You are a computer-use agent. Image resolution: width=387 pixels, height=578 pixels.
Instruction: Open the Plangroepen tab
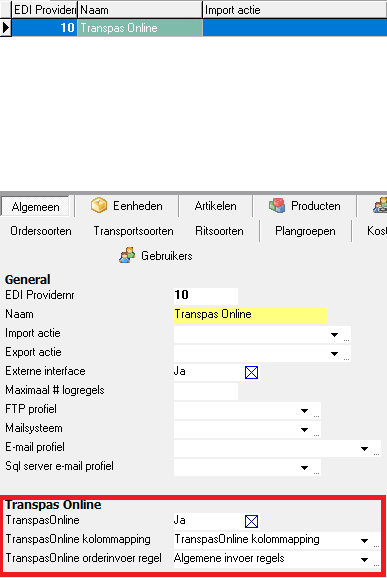pos(305,231)
